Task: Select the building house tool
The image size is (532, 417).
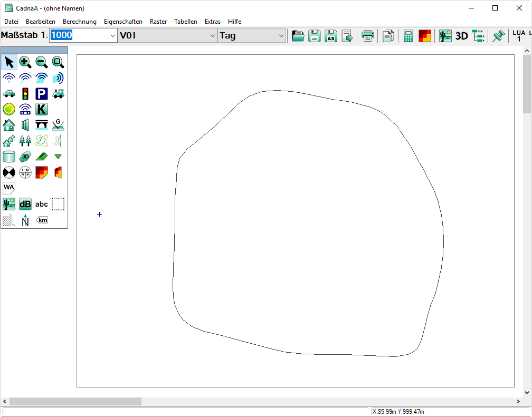Action: [x=9, y=125]
